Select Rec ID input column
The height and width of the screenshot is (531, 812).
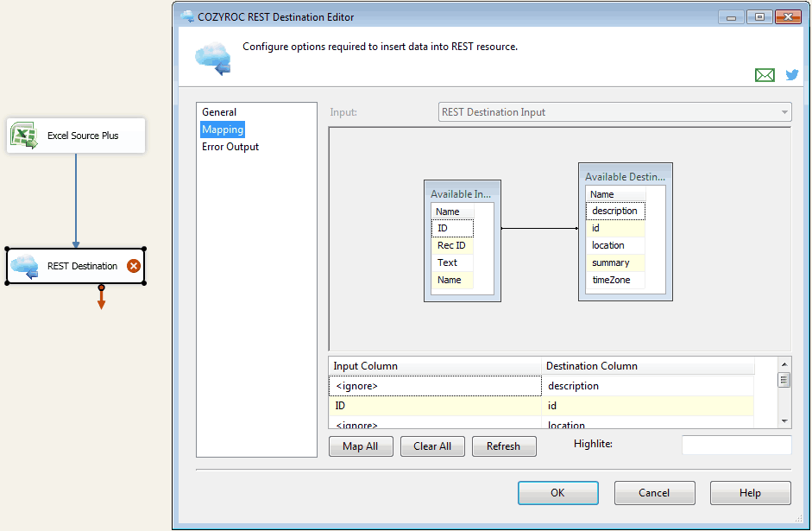[x=452, y=245]
